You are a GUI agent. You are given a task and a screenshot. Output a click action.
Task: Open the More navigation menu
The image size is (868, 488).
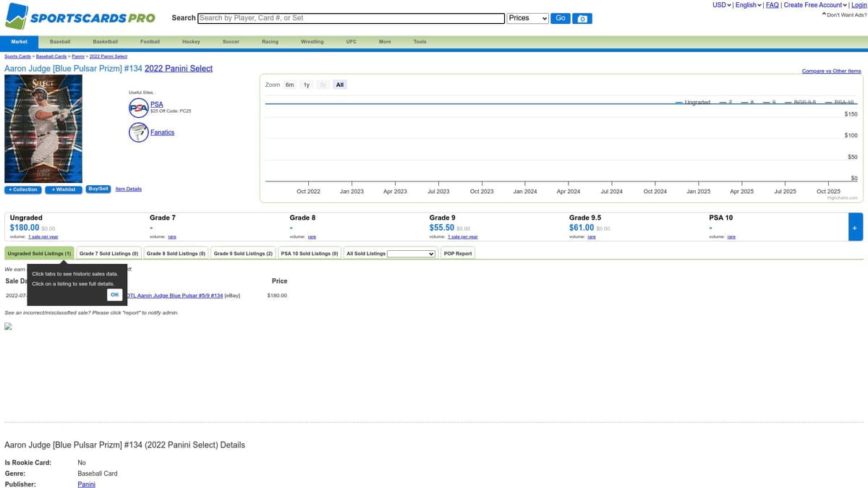pyautogui.click(x=385, y=42)
